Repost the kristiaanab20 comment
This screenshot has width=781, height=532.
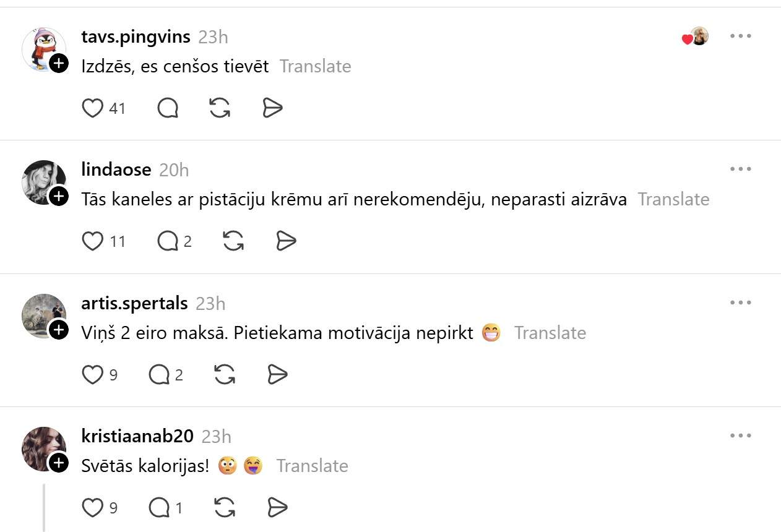tap(224, 508)
